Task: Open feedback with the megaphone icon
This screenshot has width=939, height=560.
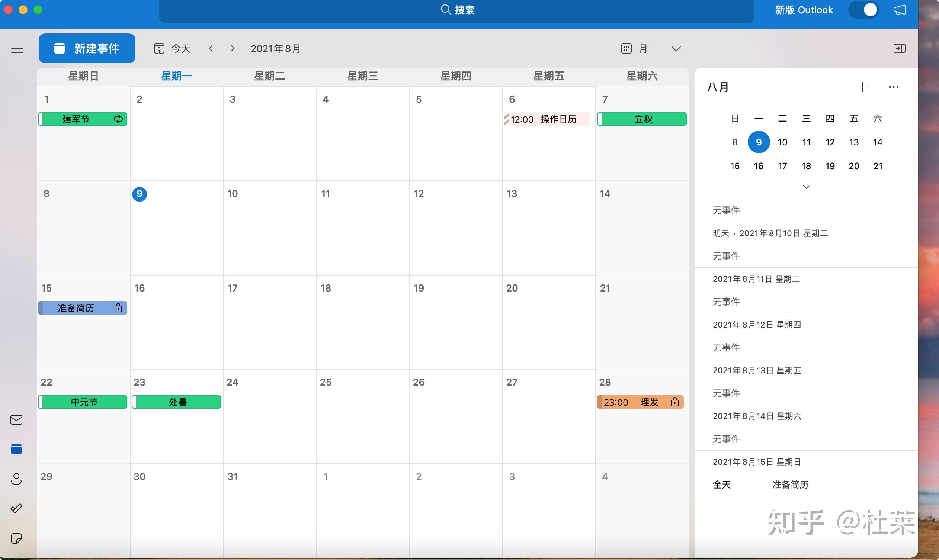Action: (900, 10)
